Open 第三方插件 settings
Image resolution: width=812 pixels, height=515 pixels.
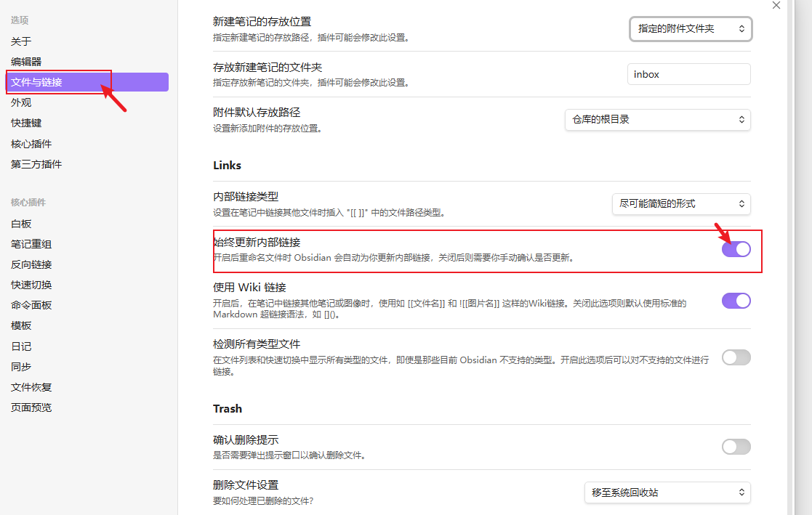[x=36, y=164]
